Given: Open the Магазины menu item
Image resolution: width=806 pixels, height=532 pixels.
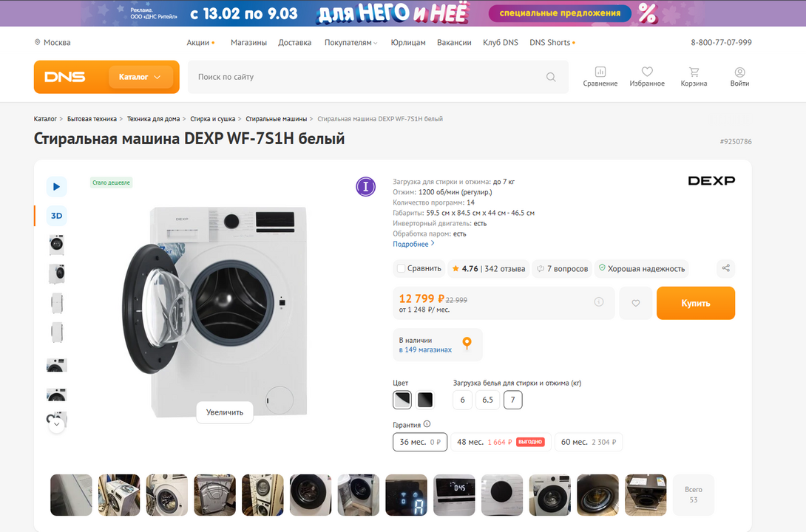Looking at the screenshot, I should (x=248, y=43).
